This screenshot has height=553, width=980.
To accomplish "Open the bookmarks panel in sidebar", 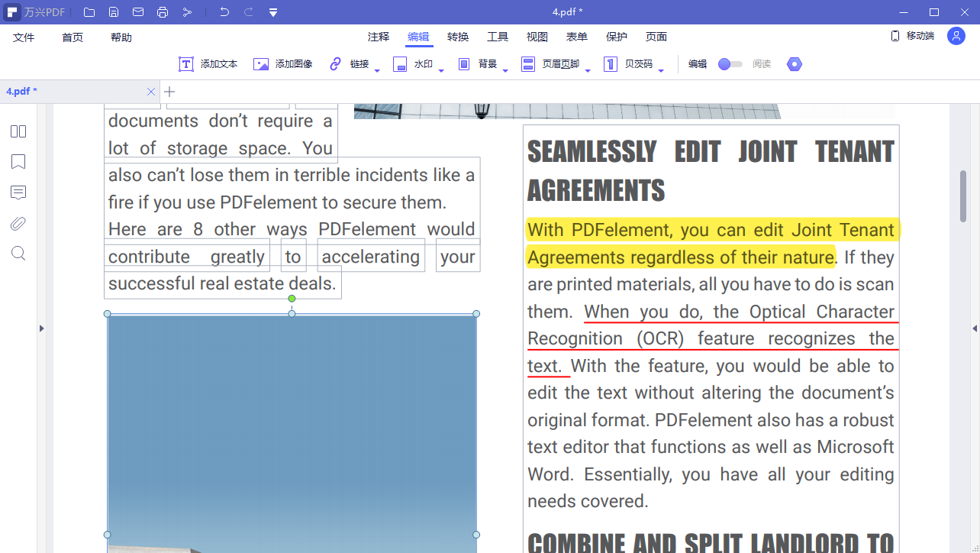I will pyautogui.click(x=18, y=162).
